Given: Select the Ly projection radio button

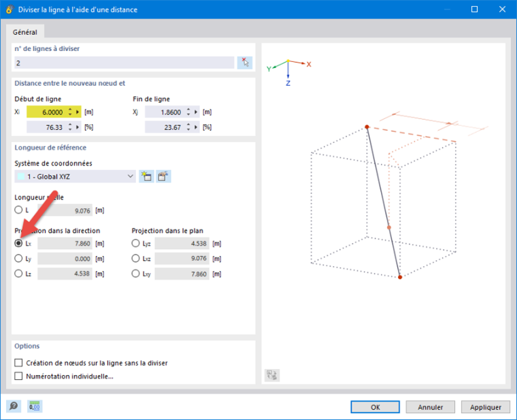Looking at the screenshot, I should pos(18,259).
